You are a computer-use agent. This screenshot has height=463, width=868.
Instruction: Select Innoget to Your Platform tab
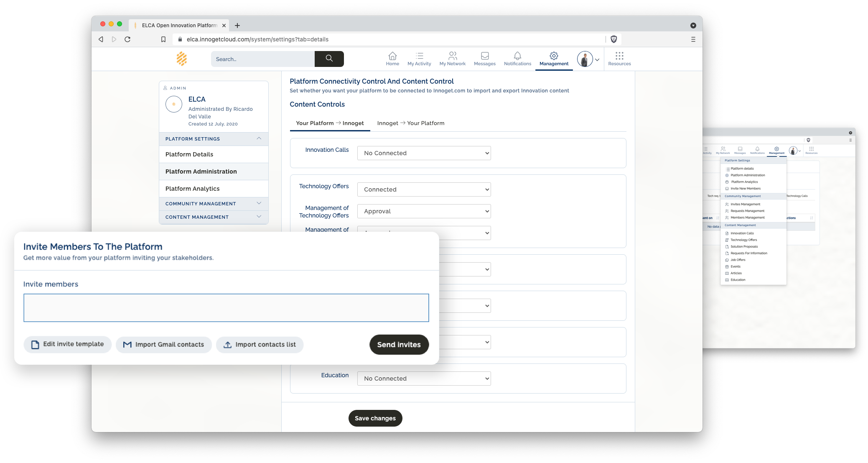tap(411, 123)
